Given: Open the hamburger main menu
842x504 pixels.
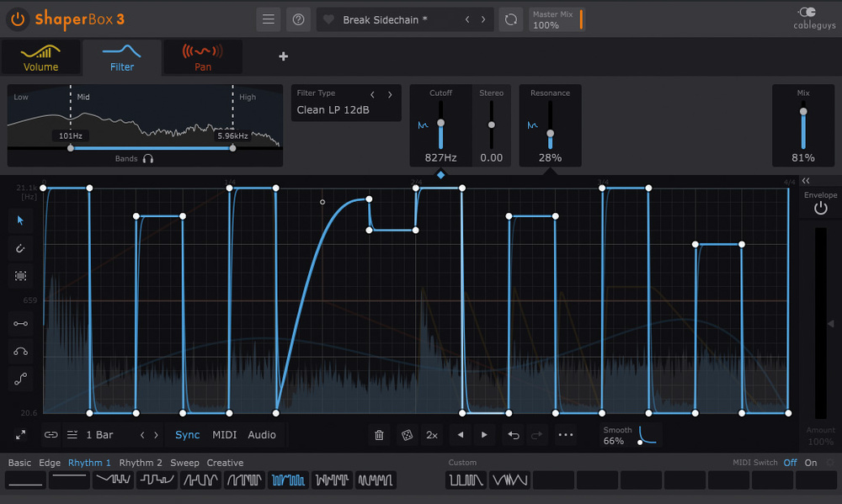Looking at the screenshot, I should click(x=269, y=20).
